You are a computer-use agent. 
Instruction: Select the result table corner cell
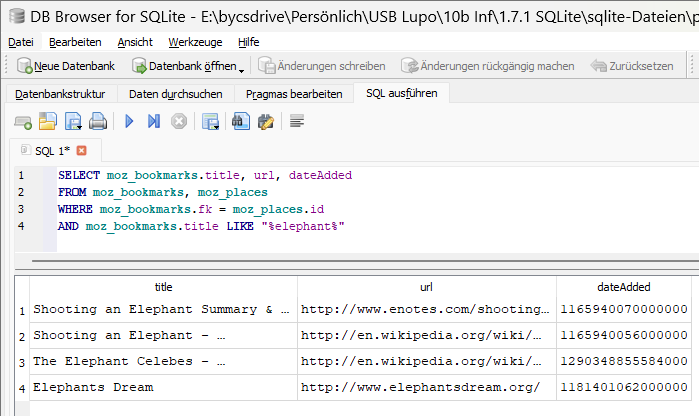coord(22,287)
